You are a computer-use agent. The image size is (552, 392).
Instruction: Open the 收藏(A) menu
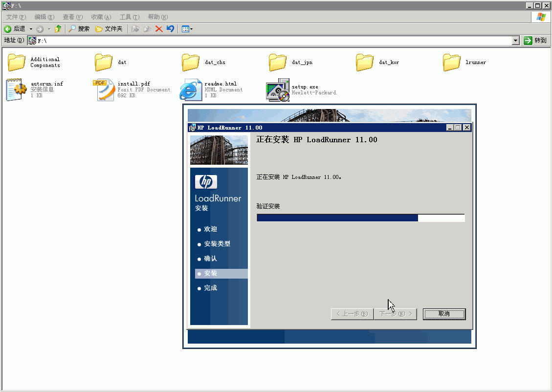point(101,17)
